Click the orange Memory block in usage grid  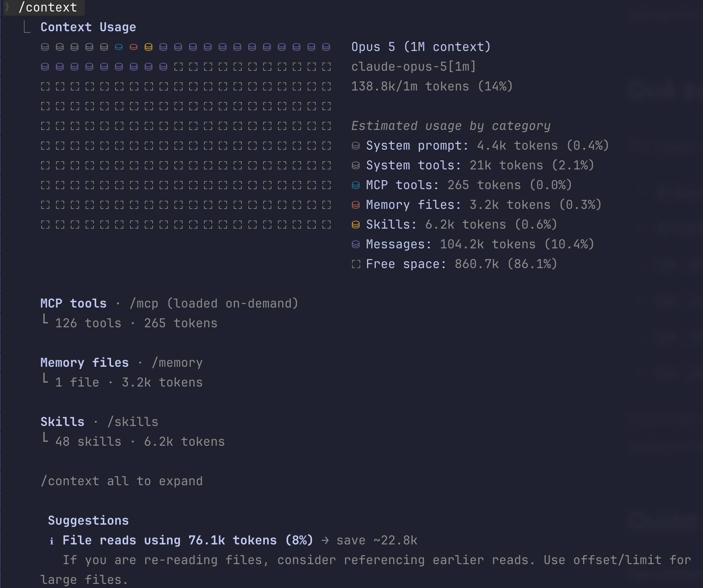click(134, 47)
